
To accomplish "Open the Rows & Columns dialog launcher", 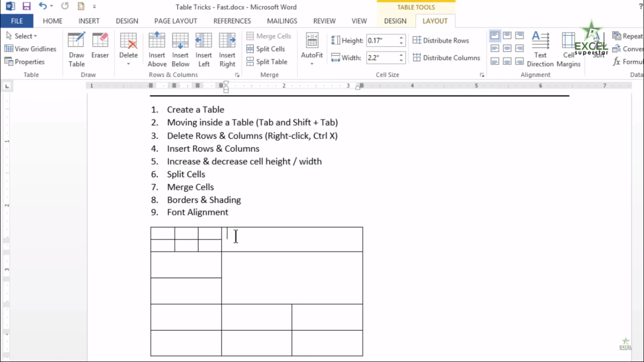I will click(237, 75).
